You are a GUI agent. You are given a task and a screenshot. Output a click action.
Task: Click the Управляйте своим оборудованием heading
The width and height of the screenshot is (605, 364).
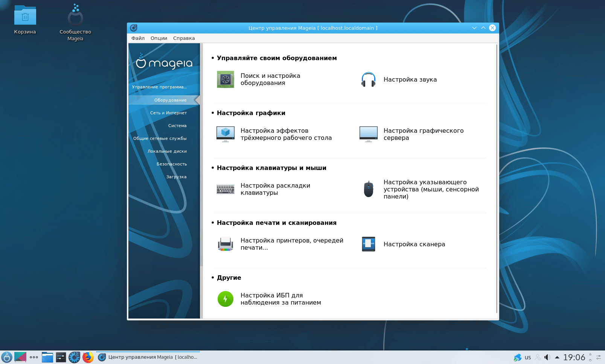point(277,58)
